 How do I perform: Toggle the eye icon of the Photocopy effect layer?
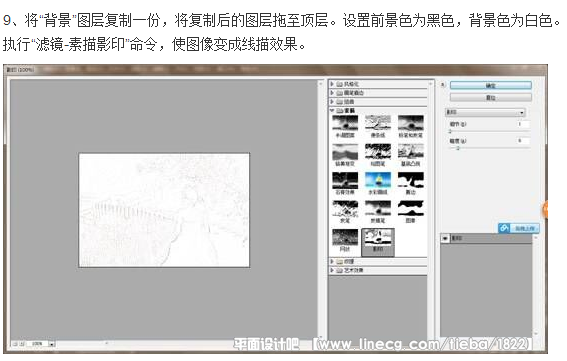[x=445, y=238]
